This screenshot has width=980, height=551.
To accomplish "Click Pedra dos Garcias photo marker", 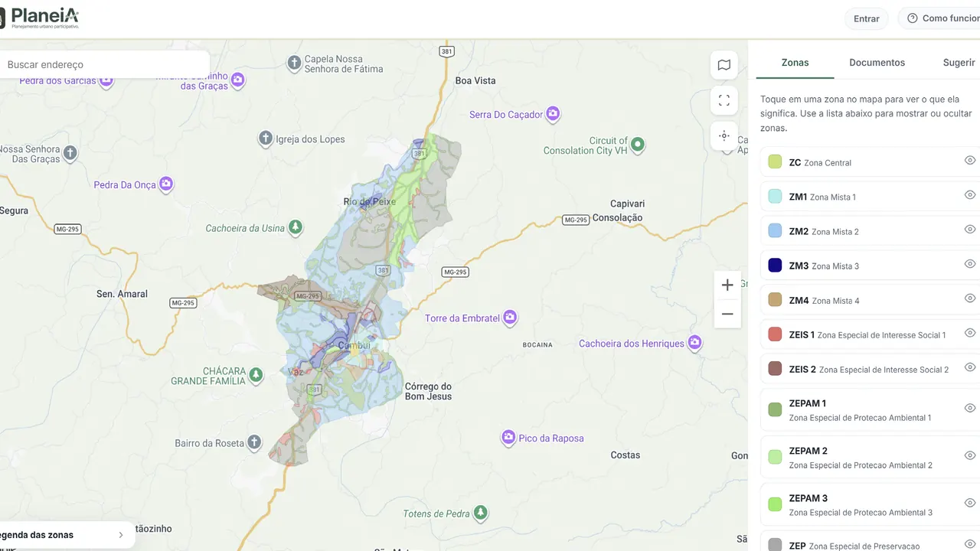I will 106,80.
